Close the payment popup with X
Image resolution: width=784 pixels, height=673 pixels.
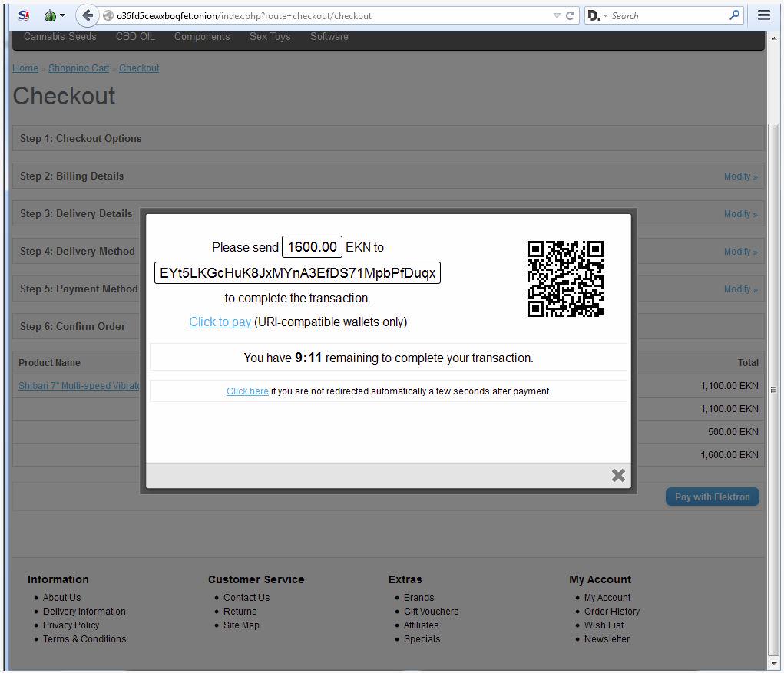(x=618, y=475)
